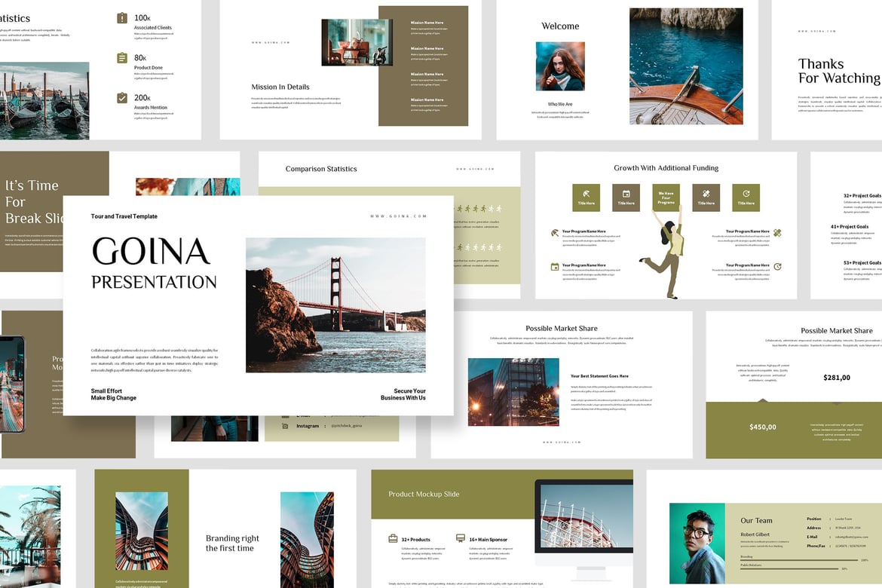
Task: Click the Small Effort Make Big Change text
Action: [x=114, y=394]
